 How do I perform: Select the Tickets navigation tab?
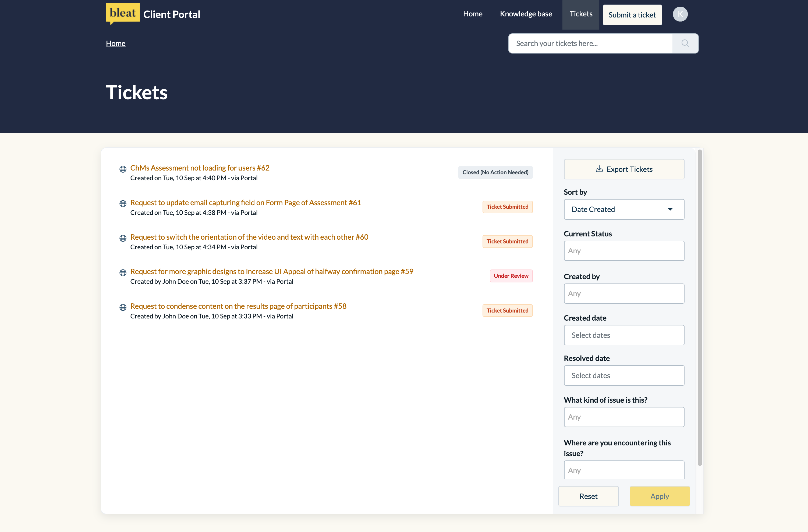pos(580,14)
